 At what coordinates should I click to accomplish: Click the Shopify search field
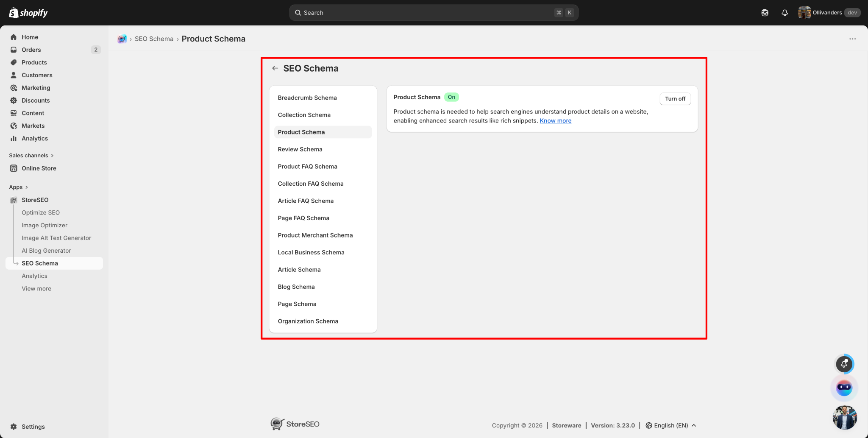[434, 13]
